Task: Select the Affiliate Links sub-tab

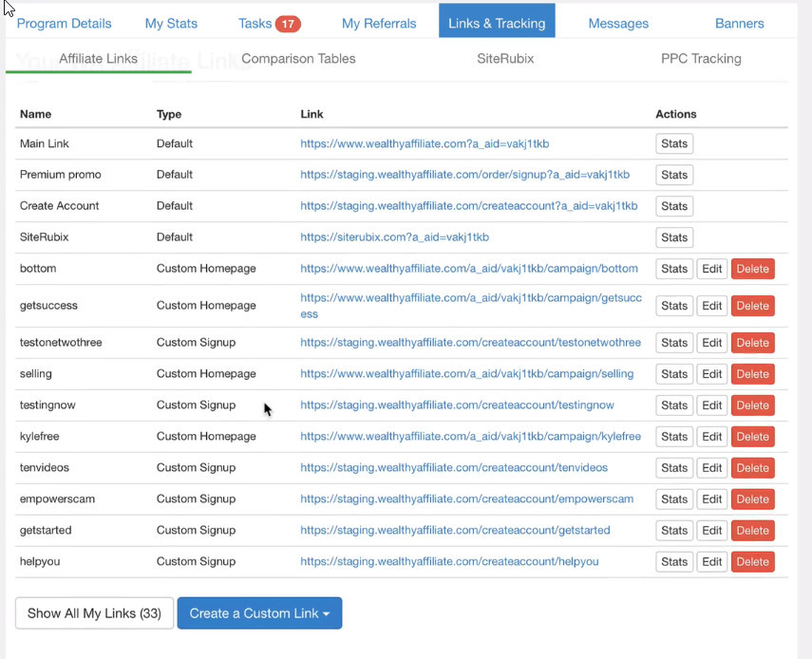Action: [99, 59]
